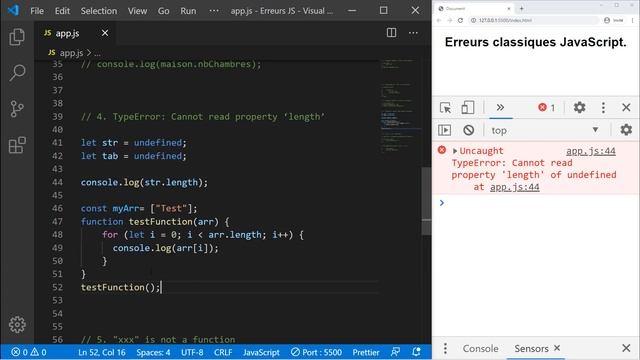Click line number 47 in the gutter
This screenshot has width=640, height=360.
click(x=58, y=222)
